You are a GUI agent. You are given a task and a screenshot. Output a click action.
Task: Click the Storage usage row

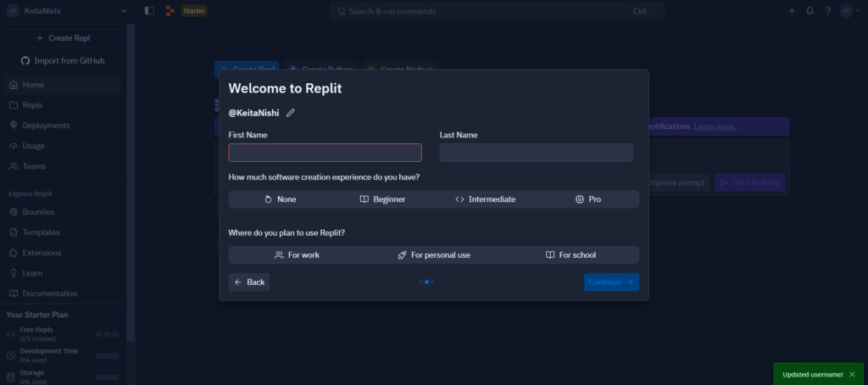(x=63, y=377)
